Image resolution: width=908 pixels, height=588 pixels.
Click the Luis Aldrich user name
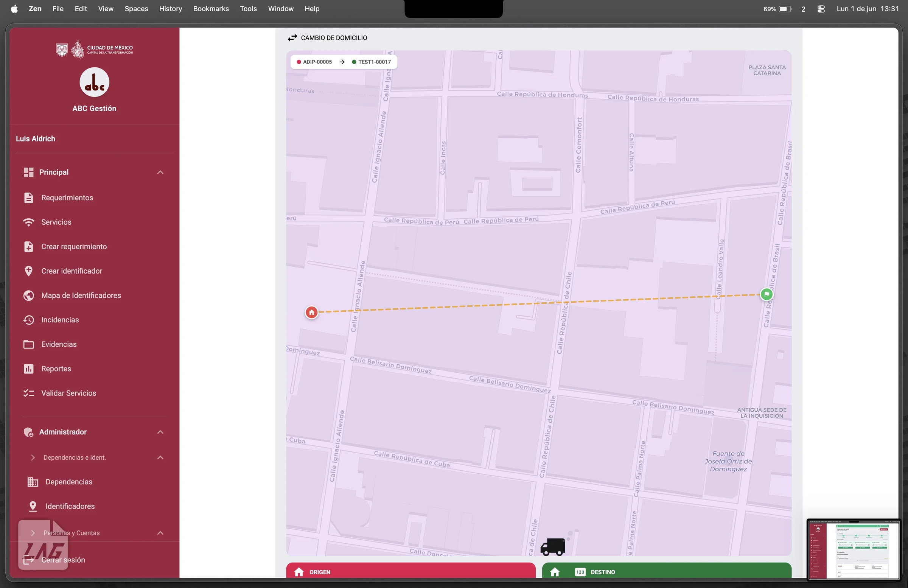tap(36, 139)
